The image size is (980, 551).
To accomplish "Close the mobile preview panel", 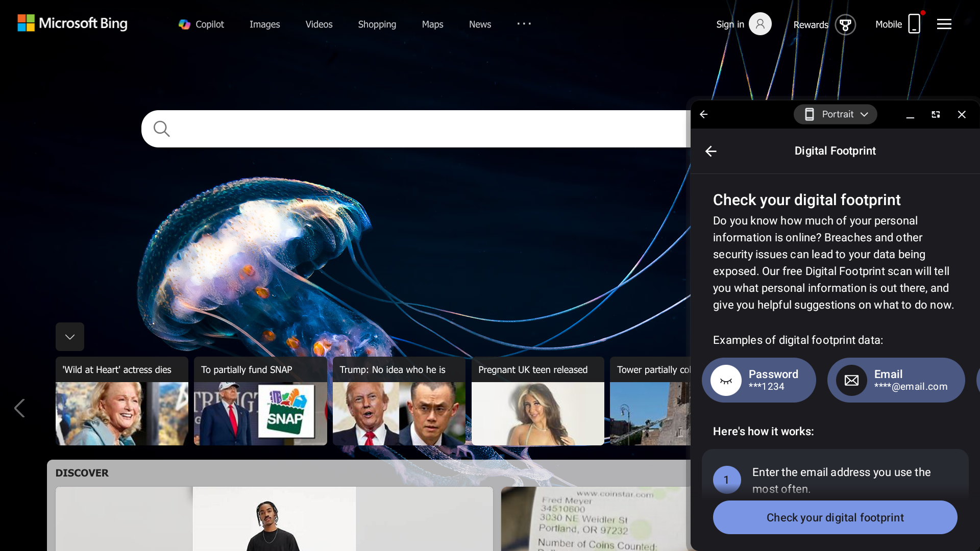I will [962, 115].
